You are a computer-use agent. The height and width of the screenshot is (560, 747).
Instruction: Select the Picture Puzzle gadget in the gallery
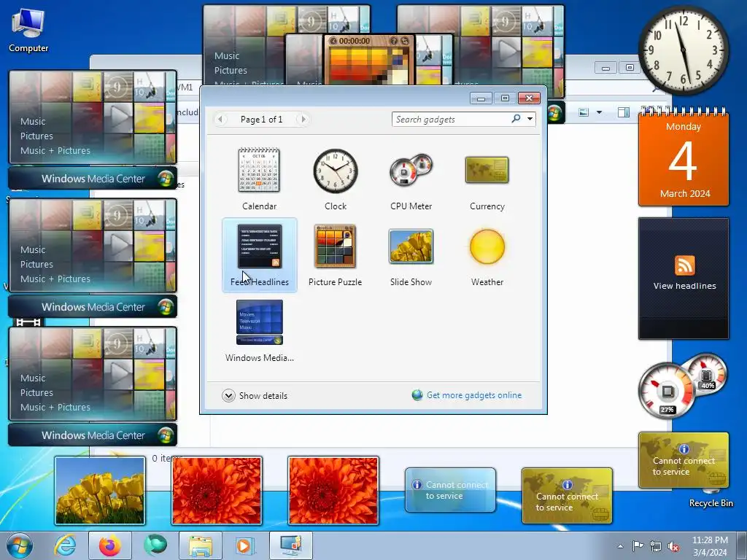pos(335,255)
